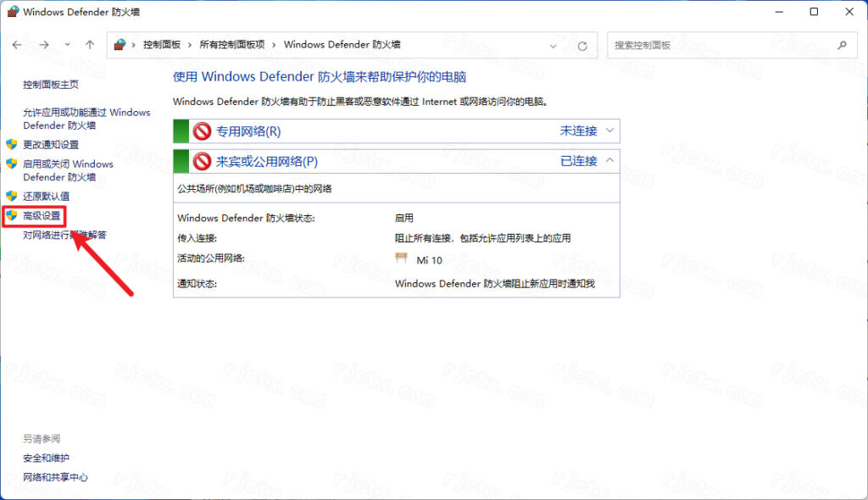868x500 pixels.
Task: Maximize the Windows Defender 防火墙 window
Action: click(814, 12)
